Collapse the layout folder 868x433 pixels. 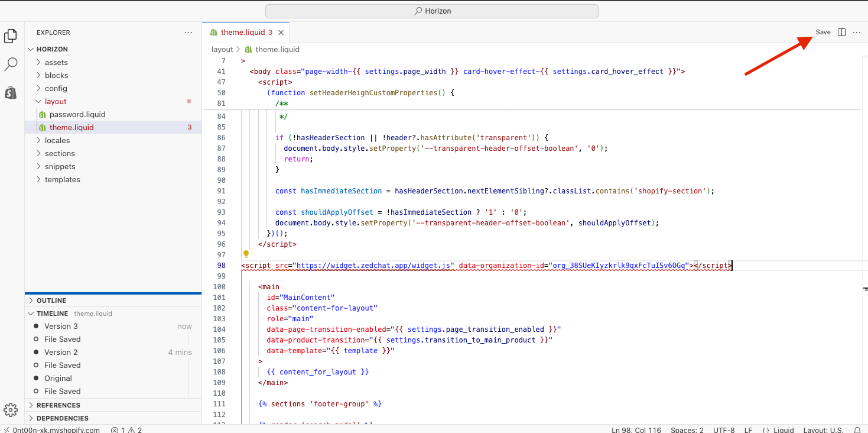(56, 101)
